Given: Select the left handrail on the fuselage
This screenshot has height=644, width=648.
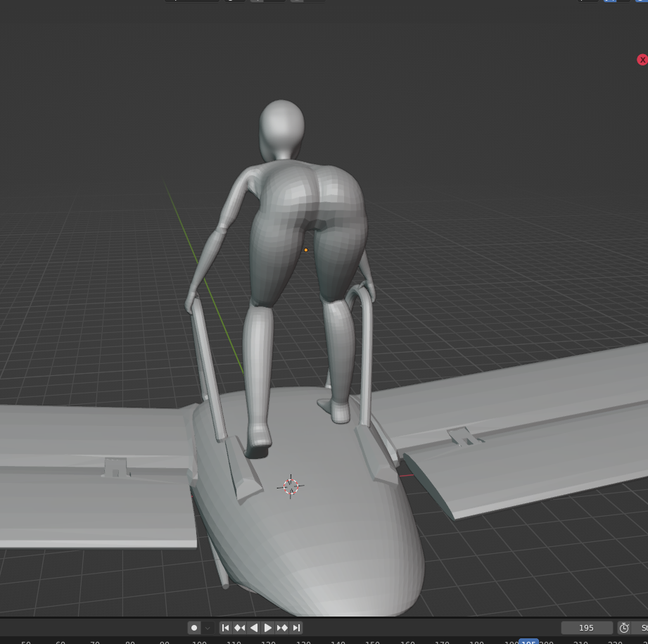Looking at the screenshot, I should tap(208, 366).
